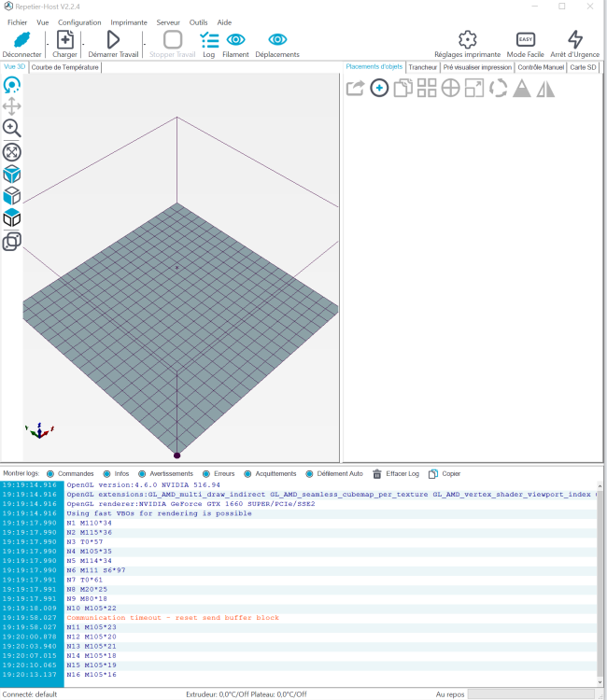Open the Configuration menu
607x700 pixels.
(x=79, y=21)
